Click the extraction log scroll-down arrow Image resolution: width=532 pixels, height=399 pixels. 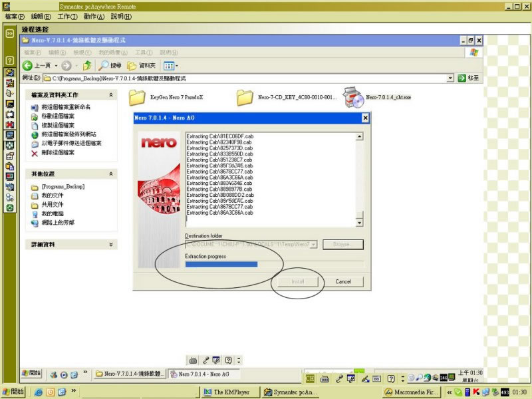pos(359,223)
